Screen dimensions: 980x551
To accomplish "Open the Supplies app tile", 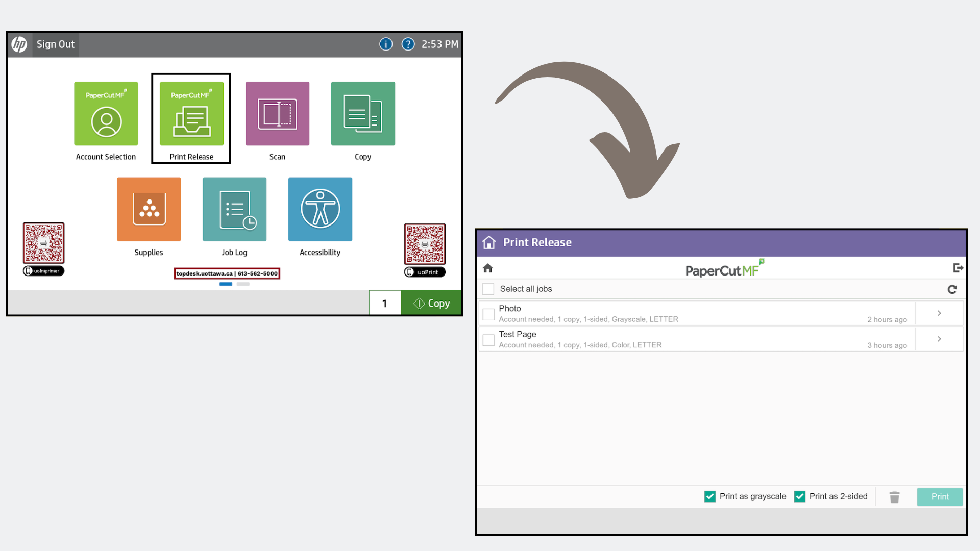I will coord(149,209).
